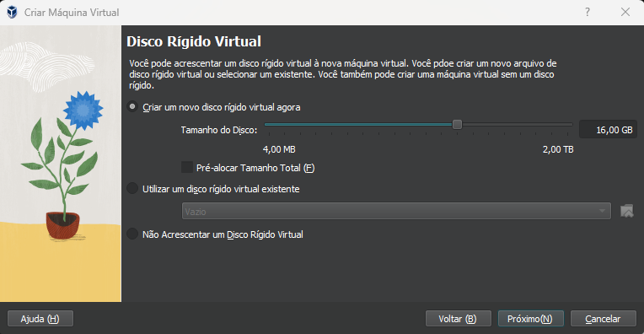This screenshot has height=334, width=644.
Task: Click the dropdown arrow of Vazio combo box
Action: (x=602, y=211)
